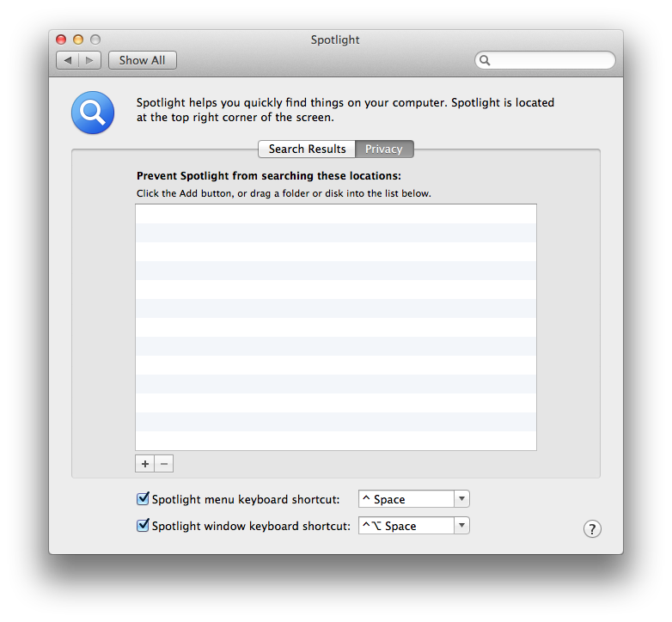Open the help button with question mark
Screen dimensions: 672x622
592,528
